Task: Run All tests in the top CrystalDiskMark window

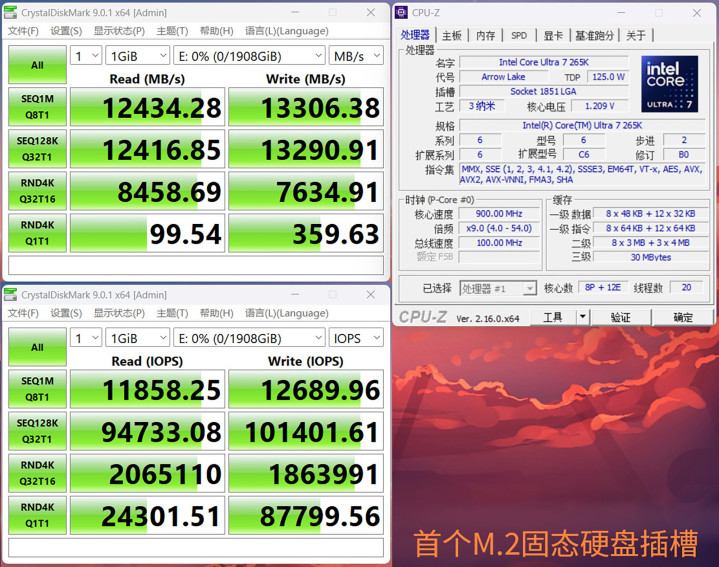Action: (37, 65)
